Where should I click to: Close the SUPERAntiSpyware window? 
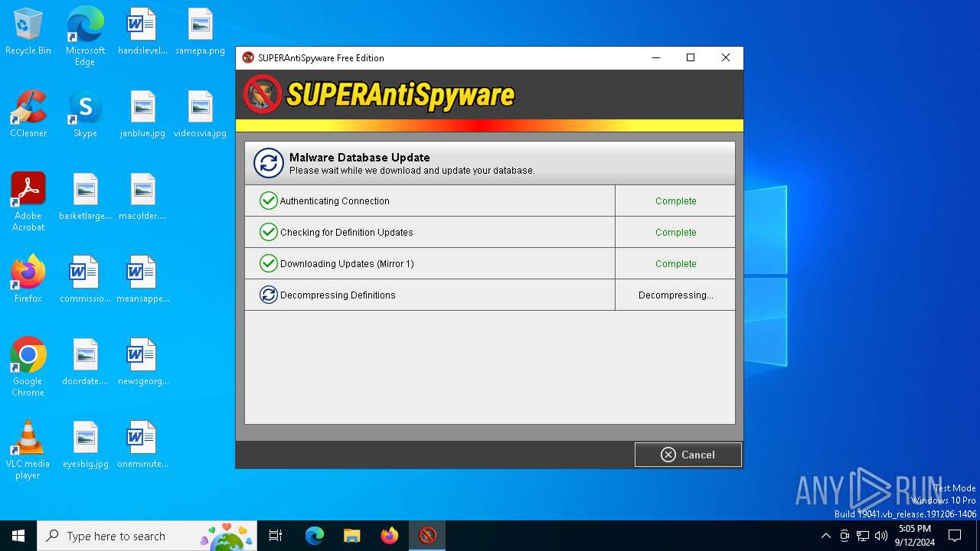726,57
